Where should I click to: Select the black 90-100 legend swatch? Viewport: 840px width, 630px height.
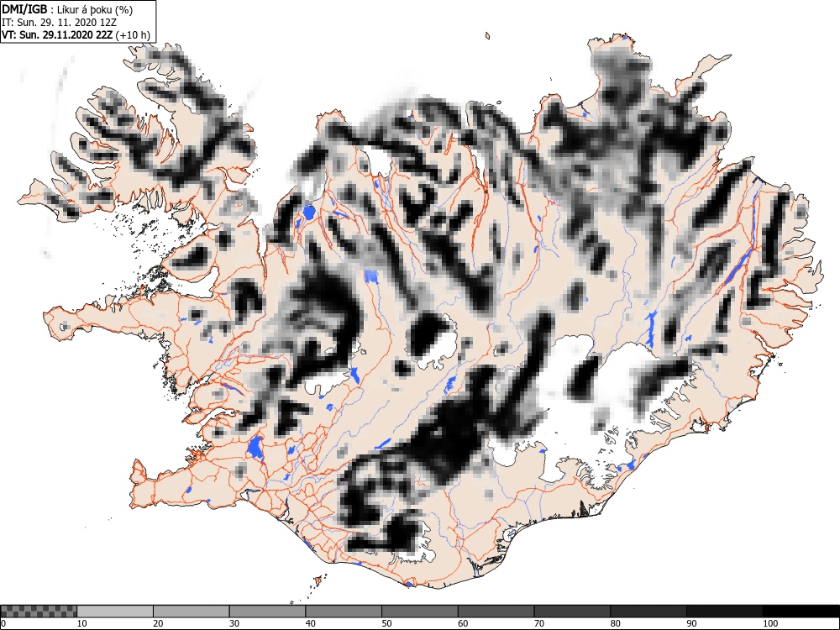point(724,612)
